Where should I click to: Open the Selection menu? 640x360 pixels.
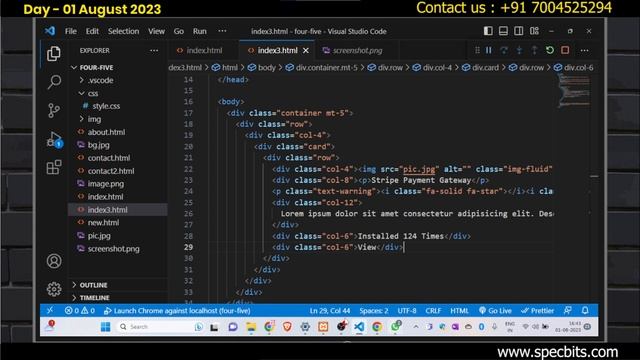pos(123,31)
